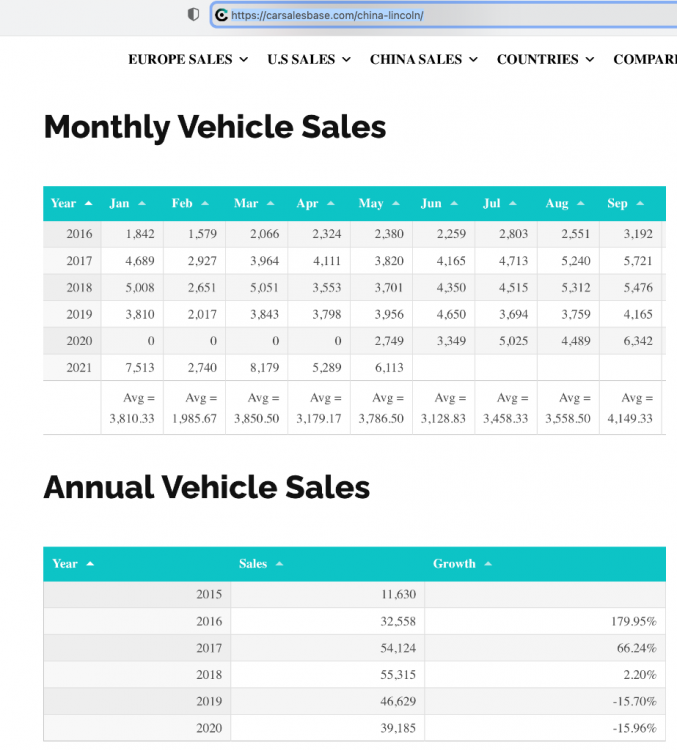Expand the Europe Sales dropdown menu

(188, 59)
